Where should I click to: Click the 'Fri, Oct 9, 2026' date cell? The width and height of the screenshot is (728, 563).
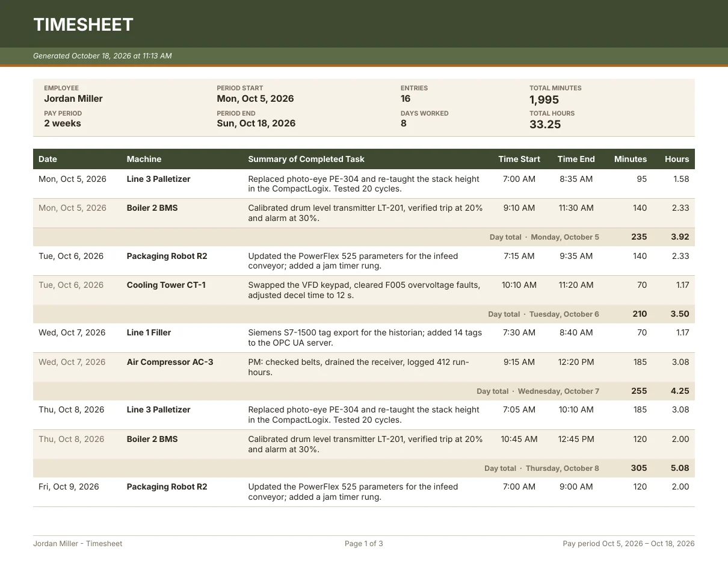[x=69, y=487]
